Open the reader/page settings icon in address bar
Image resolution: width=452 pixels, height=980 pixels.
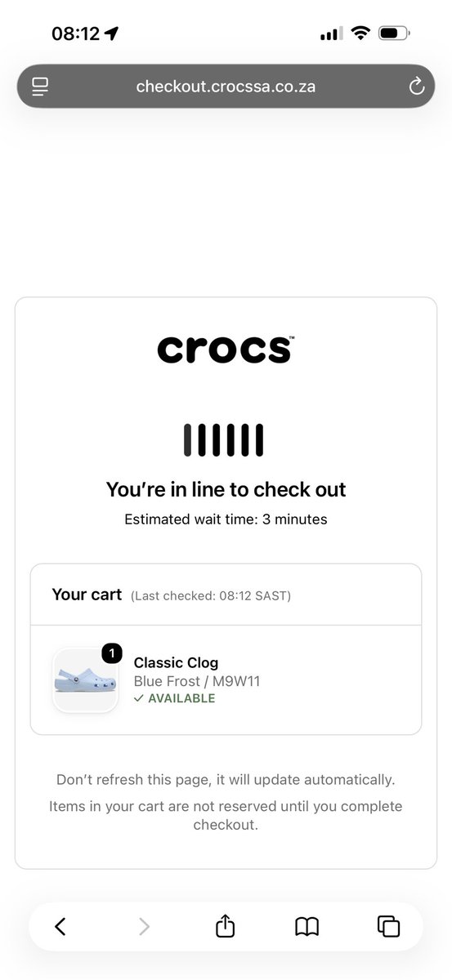tap(40, 86)
